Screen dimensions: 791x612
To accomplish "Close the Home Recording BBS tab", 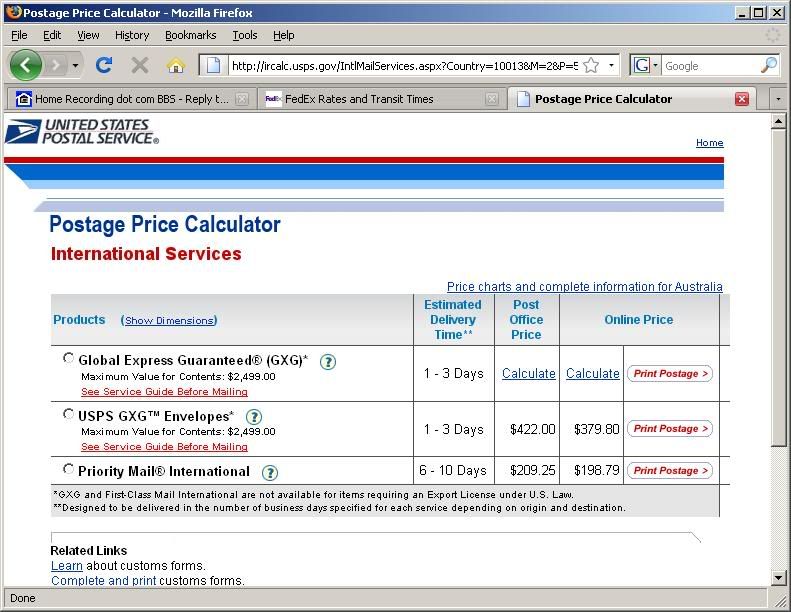I will point(242,99).
